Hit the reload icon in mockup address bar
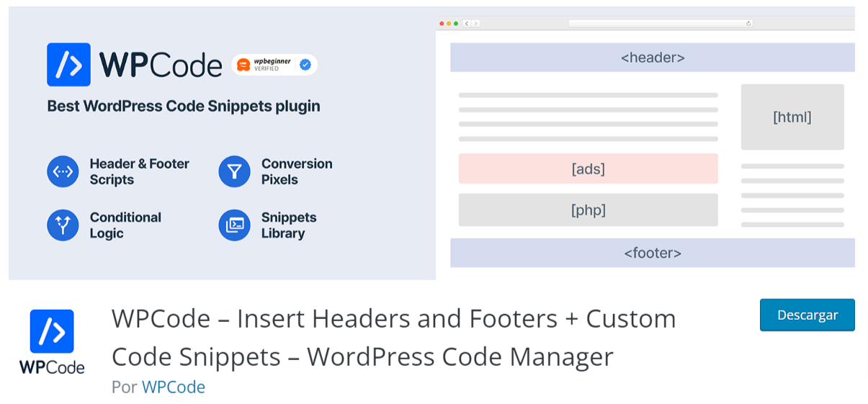The height and width of the screenshot is (404, 868). (x=748, y=24)
